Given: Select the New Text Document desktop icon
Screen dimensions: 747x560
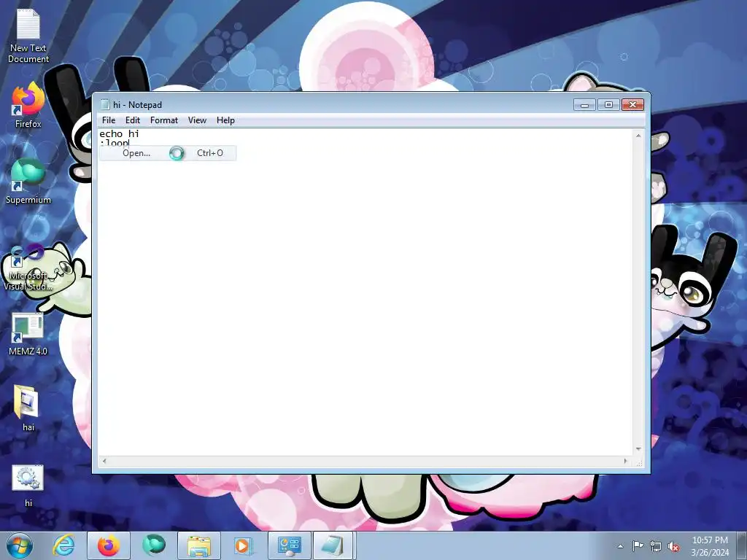Looking at the screenshot, I should click(28, 36).
